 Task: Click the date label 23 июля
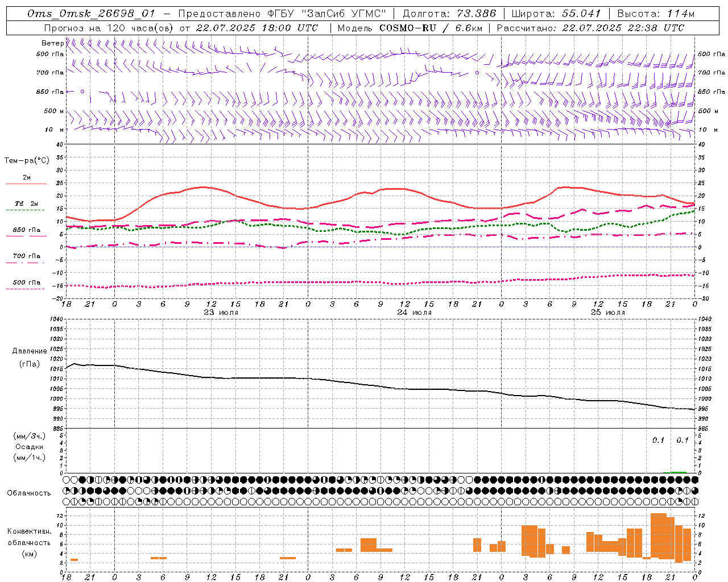221,313
